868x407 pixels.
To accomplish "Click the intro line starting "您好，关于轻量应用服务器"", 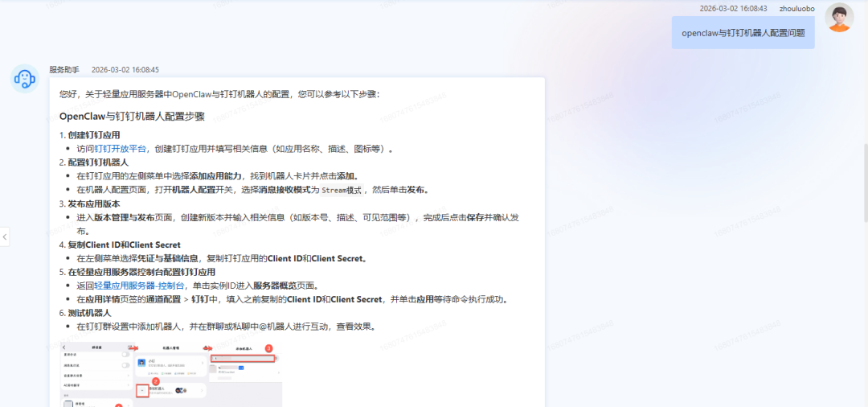I will pyautogui.click(x=219, y=94).
